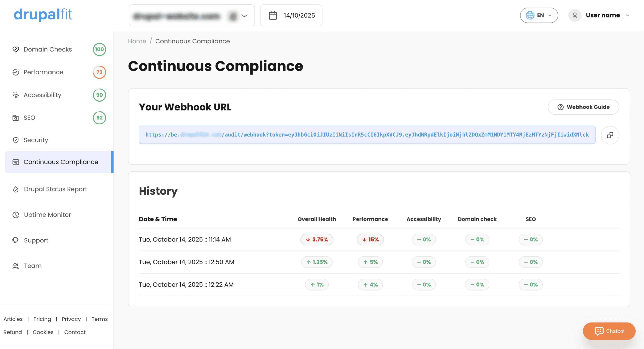The image size is (644, 349).
Task: Click the calendar icon by the date
Action: (272, 16)
